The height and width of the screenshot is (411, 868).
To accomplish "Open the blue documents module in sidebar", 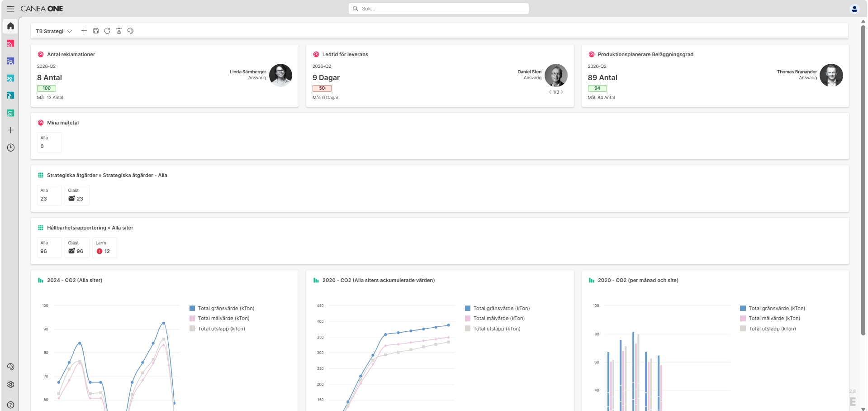I will click(10, 96).
